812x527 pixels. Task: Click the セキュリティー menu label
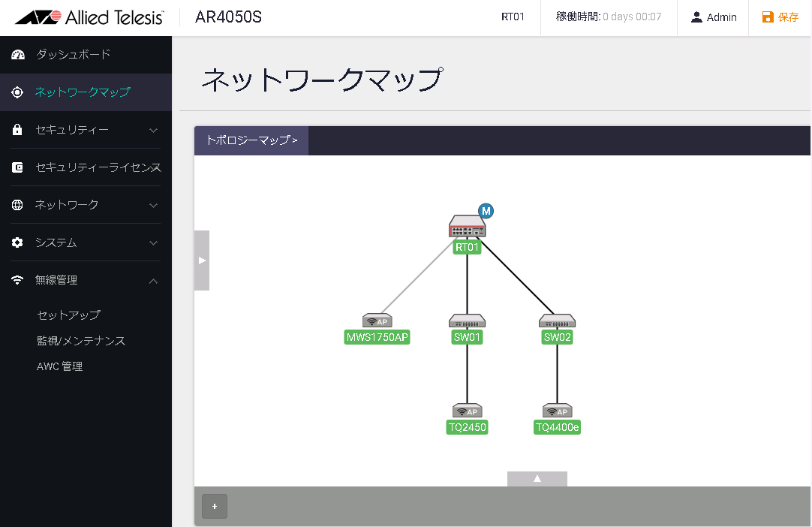72,130
